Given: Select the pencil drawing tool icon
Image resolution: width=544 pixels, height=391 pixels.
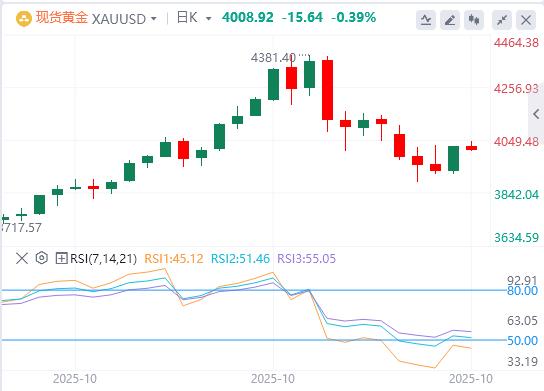Looking at the screenshot, I should click(450, 20).
